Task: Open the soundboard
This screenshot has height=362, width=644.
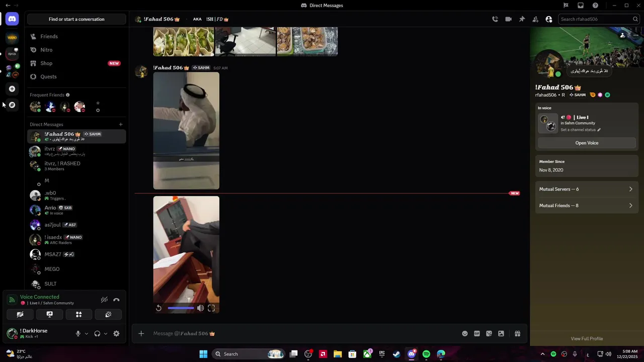Action: pos(108,314)
